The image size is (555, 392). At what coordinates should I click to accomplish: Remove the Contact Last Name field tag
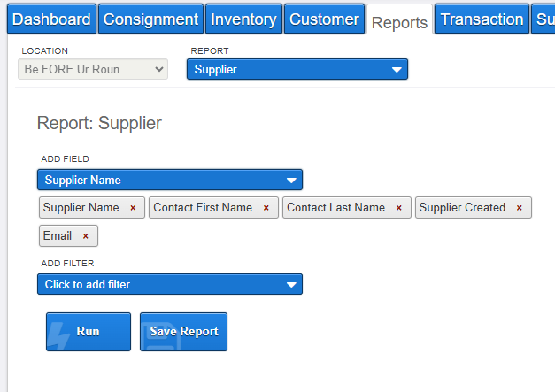point(398,208)
